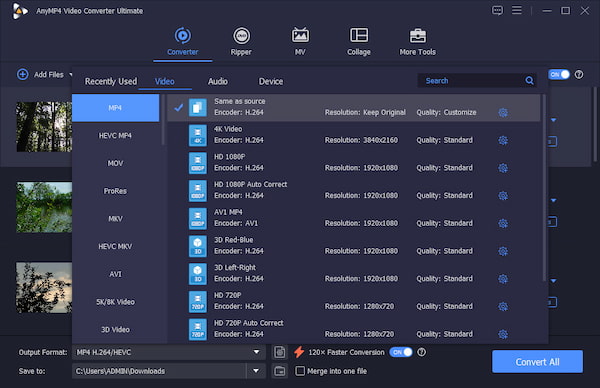Open the hamburger menu in title bar
The image size is (600, 388).
(517, 10)
